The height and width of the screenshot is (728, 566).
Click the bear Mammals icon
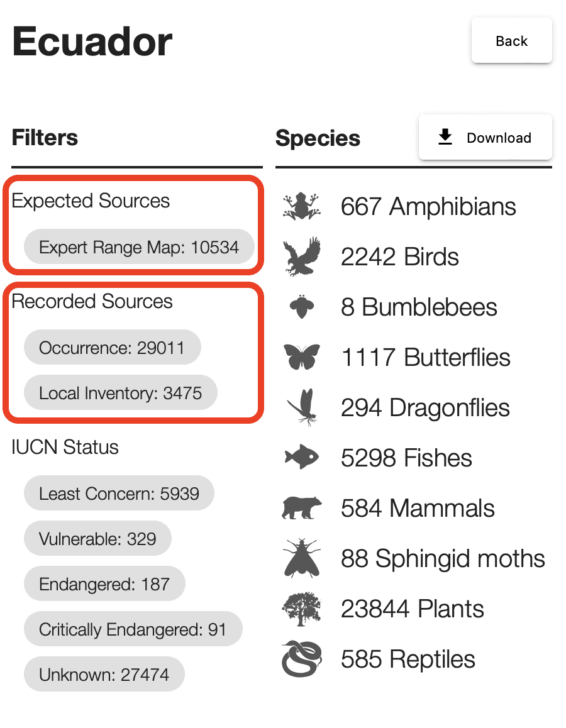click(x=302, y=507)
